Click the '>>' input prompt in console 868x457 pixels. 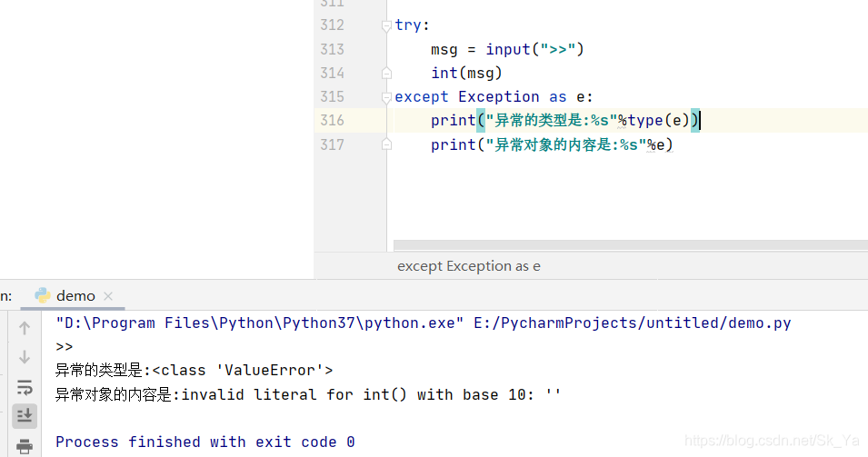65,347
